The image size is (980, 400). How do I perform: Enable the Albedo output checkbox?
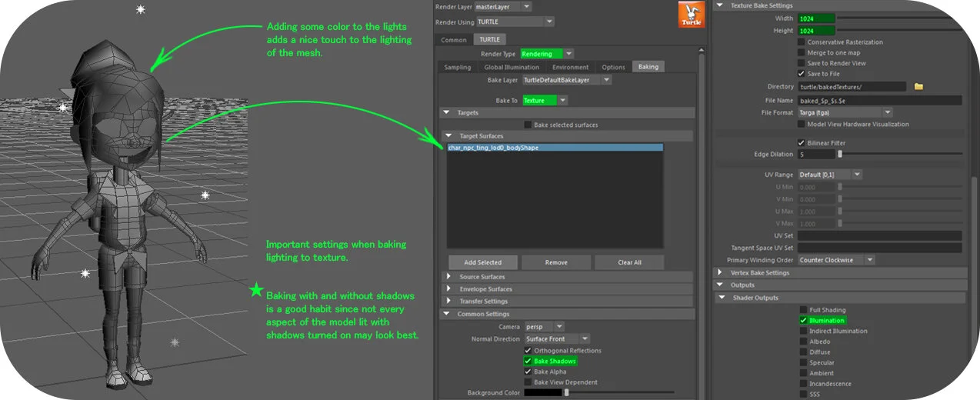804,342
